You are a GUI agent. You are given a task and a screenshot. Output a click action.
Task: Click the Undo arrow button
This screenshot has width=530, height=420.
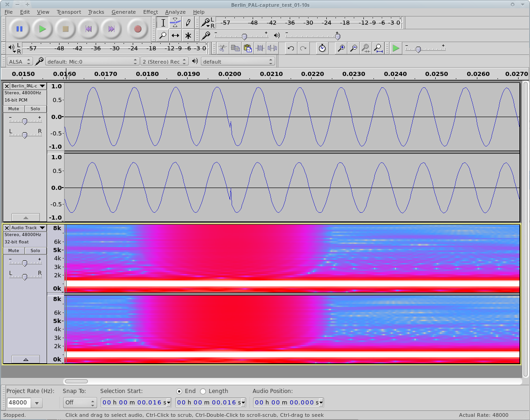tap(291, 48)
